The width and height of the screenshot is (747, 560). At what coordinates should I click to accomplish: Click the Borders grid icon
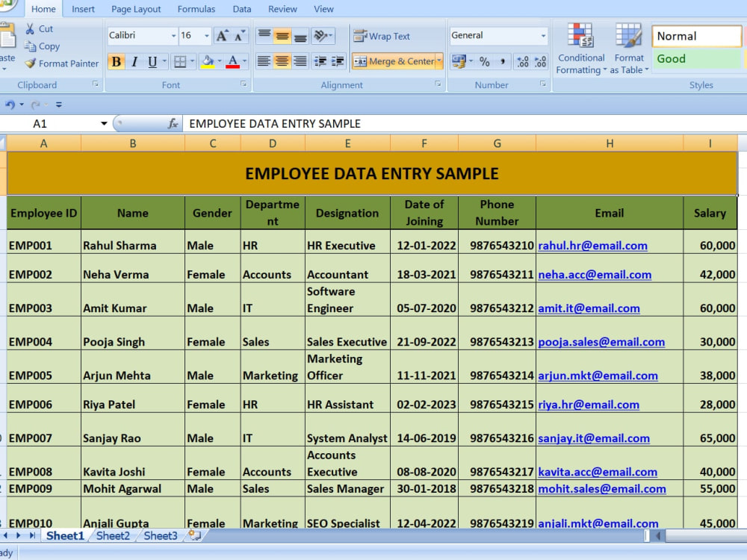[180, 61]
